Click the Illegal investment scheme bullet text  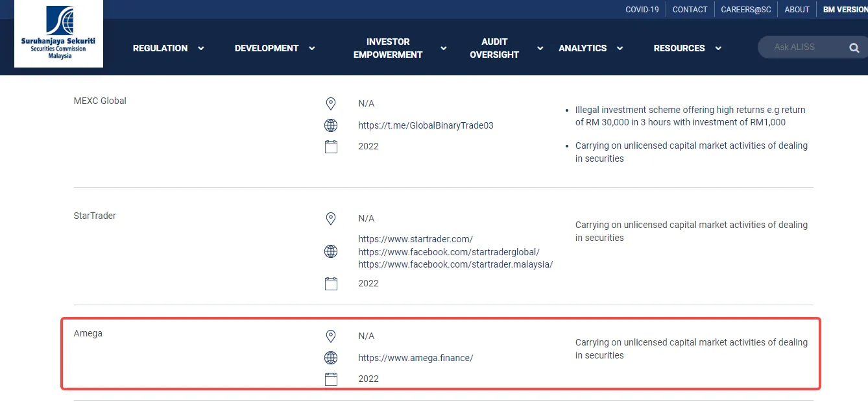[x=690, y=116]
